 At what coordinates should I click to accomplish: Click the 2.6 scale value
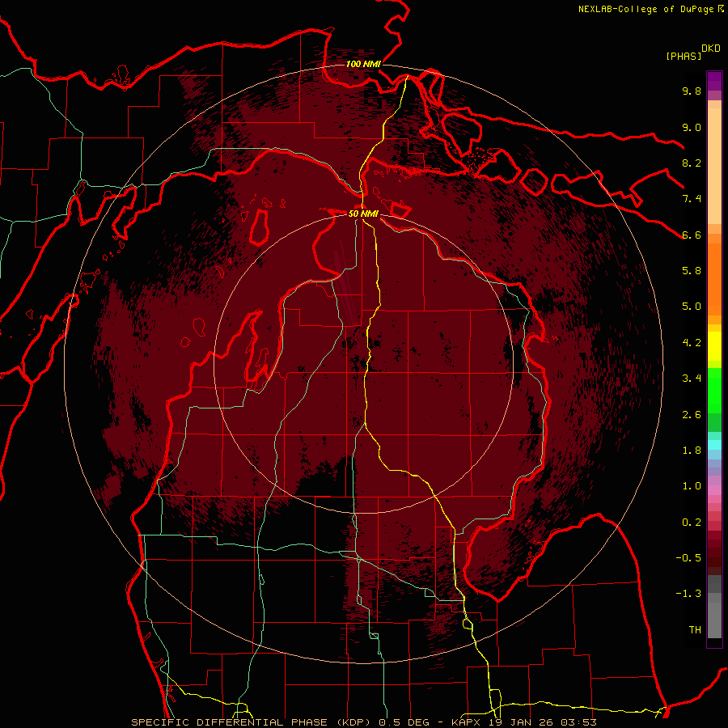pyautogui.click(x=692, y=415)
